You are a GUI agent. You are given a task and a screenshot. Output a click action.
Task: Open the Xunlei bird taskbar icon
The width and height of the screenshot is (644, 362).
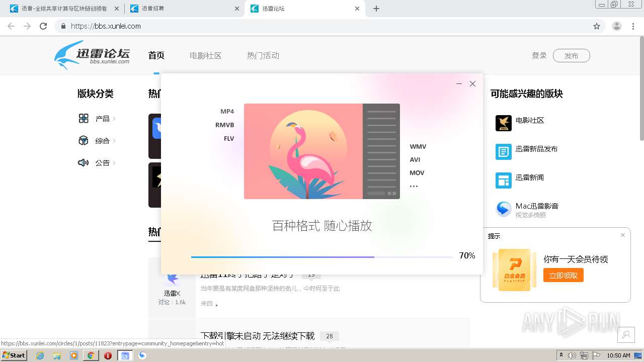point(142,355)
